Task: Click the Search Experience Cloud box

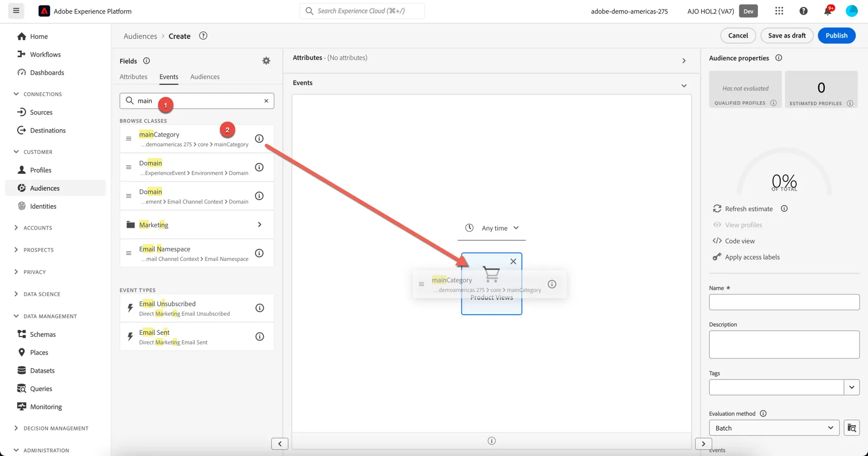Action: 362,11
